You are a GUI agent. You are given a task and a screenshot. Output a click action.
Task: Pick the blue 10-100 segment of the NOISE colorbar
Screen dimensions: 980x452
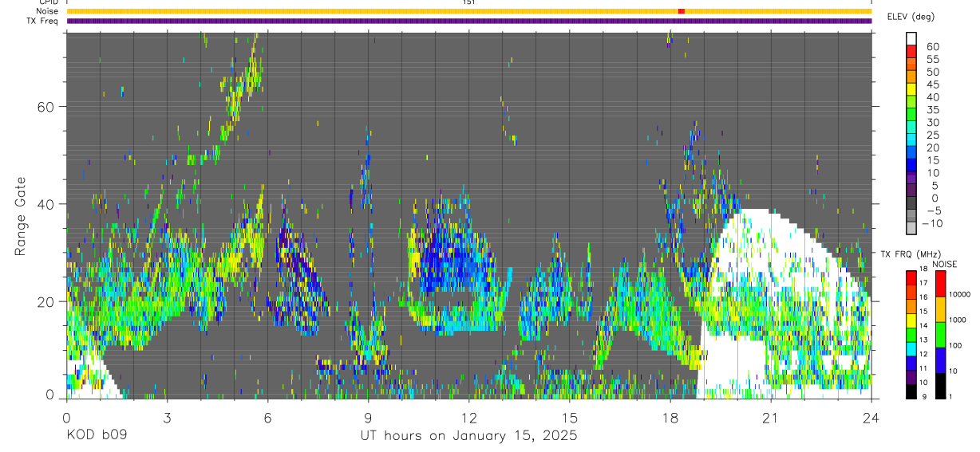(x=940, y=360)
